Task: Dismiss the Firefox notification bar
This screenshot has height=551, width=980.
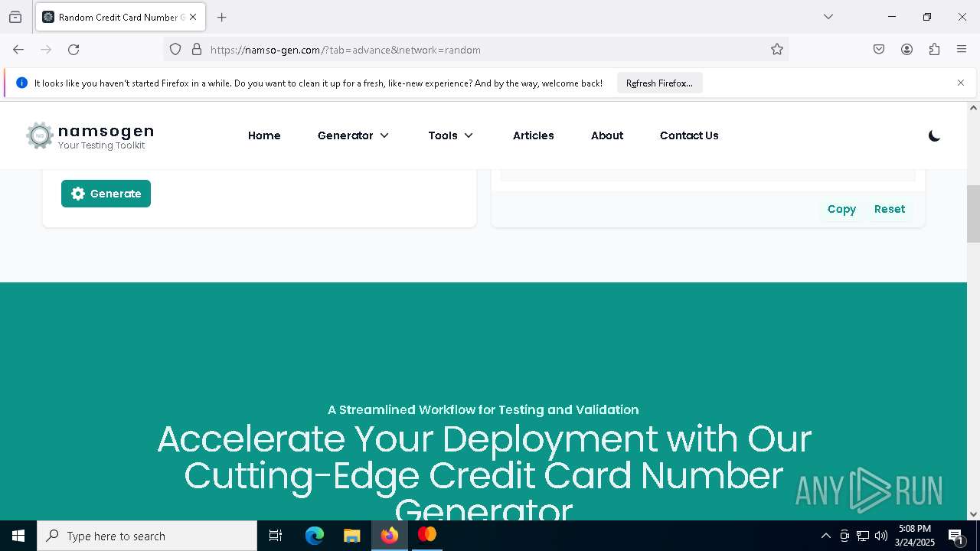Action: [x=961, y=83]
